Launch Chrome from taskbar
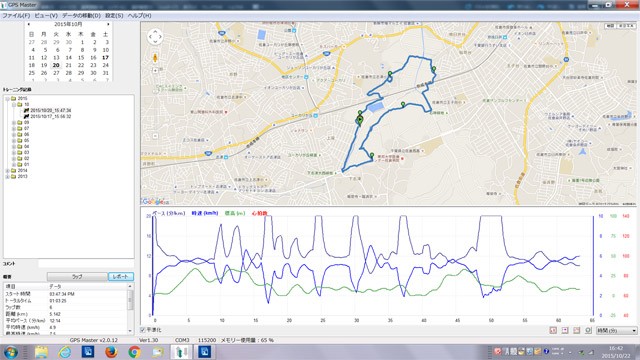The height and width of the screenshot is (360, 640). coord(134,352)
